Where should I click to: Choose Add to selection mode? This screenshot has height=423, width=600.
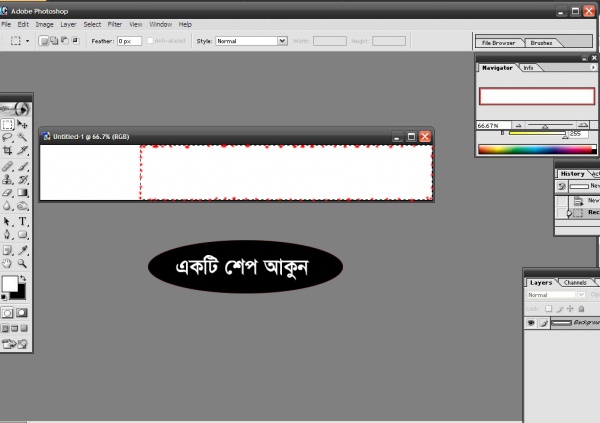point(54,41)
